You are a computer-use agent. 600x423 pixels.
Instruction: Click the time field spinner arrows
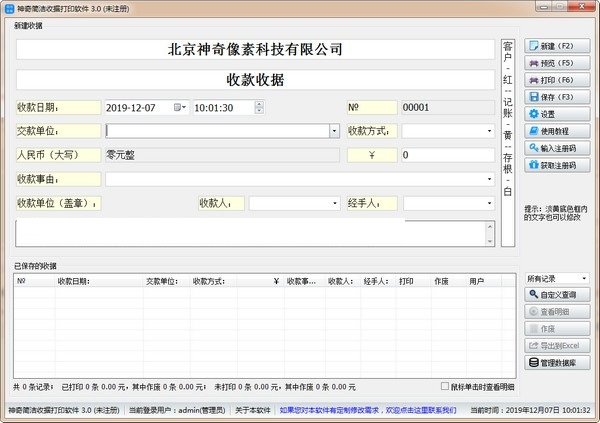pyautogui.click(x=259, y=108)
